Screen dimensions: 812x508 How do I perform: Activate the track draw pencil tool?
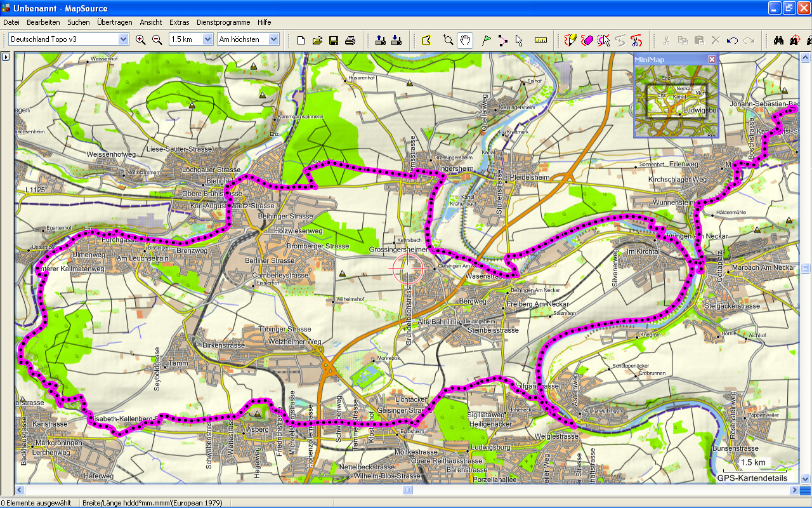[x=570, y=40]
